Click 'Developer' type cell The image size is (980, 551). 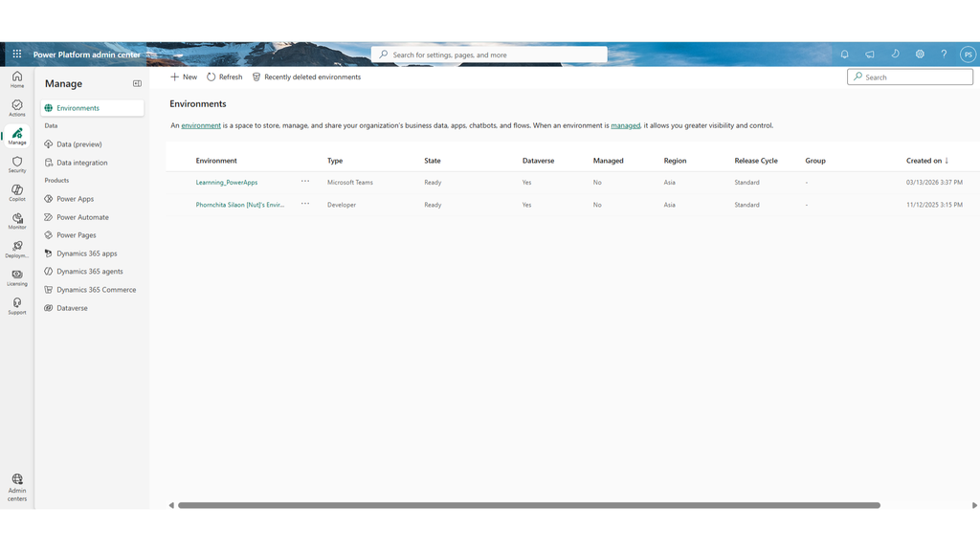point(342,205)
